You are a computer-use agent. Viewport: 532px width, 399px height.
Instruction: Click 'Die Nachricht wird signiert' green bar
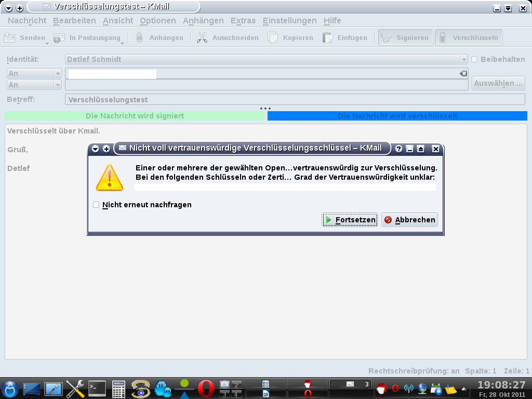click(135, 116)
